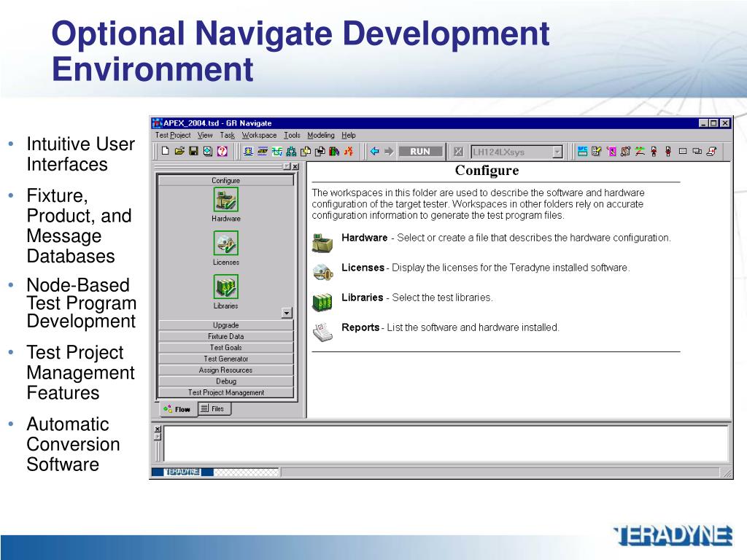Switch to the Flow tab
This screenshot has height=560, width=747.
point(177,409)
